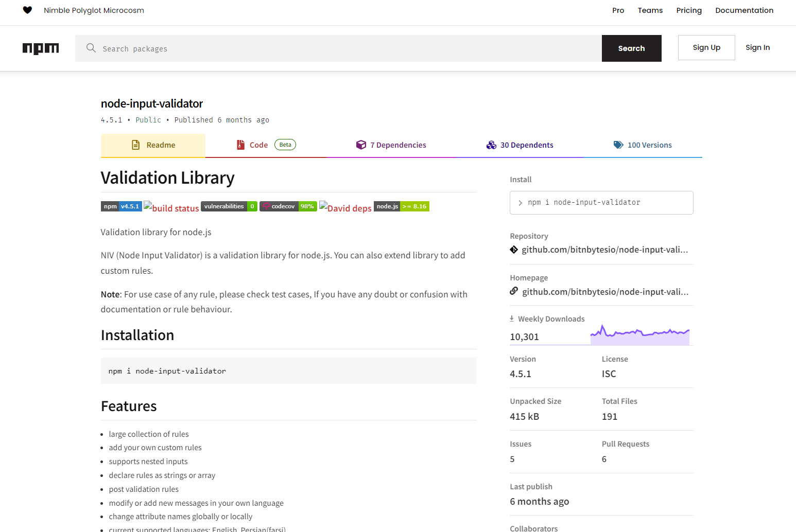The width and height of the screenshot is (796, 532).
Task: Click the weekly downloads sparkline chart
Action: point(640,335)
